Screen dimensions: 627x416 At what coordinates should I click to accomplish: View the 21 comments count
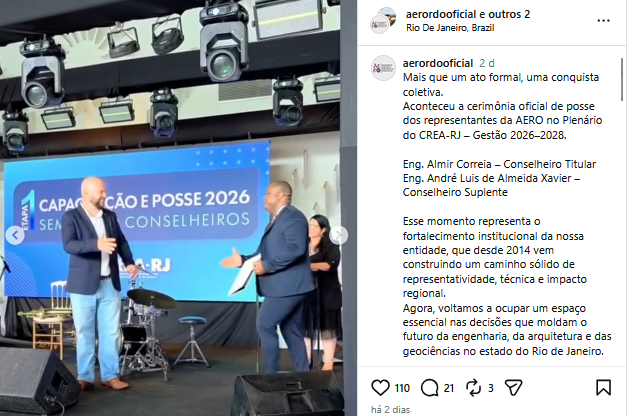pyautogui.click(x=449, y=388)
